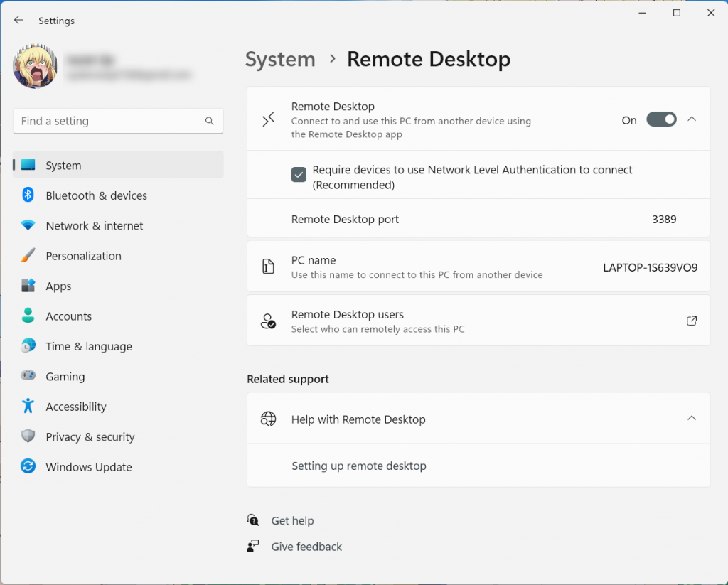This screenshot has width=728, height=585.
Task: Open Apps settings
Action: click(x=118, y=286)
